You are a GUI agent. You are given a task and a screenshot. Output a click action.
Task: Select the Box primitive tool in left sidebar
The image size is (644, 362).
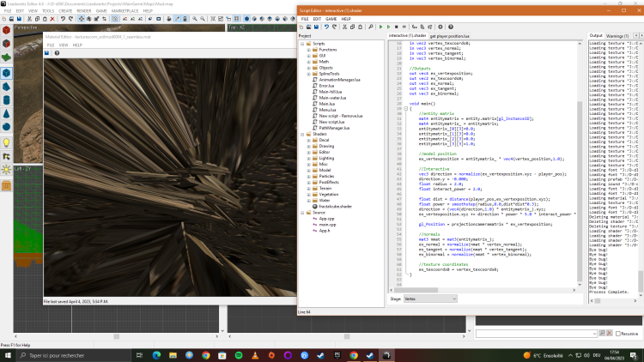[x=6, y=73]
